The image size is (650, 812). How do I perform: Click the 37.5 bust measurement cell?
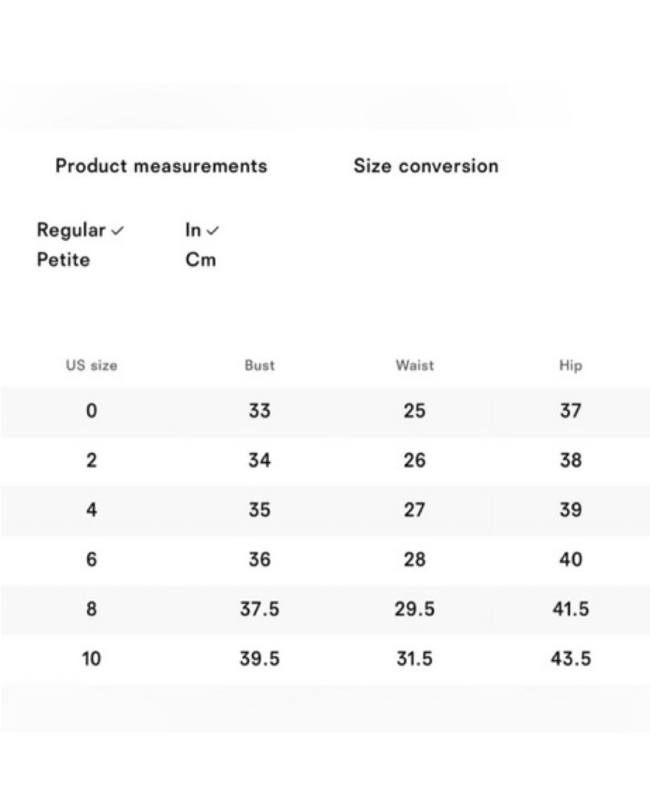click(260, 609)
